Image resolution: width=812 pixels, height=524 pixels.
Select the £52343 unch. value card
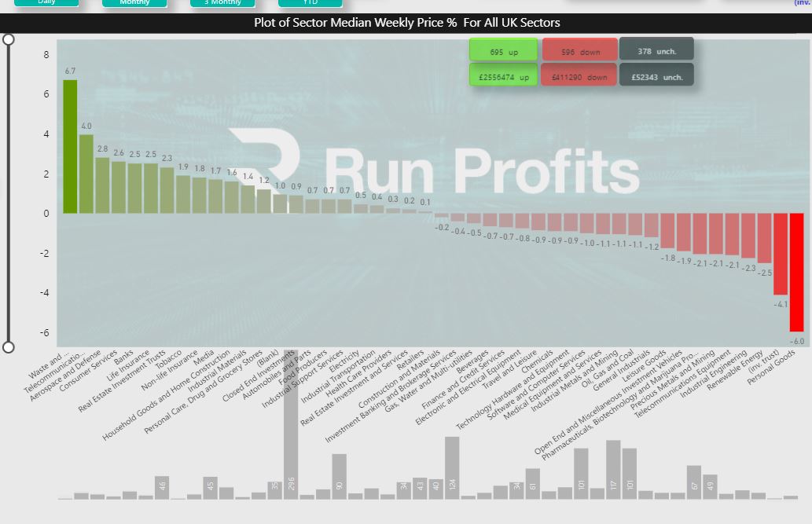656,76
